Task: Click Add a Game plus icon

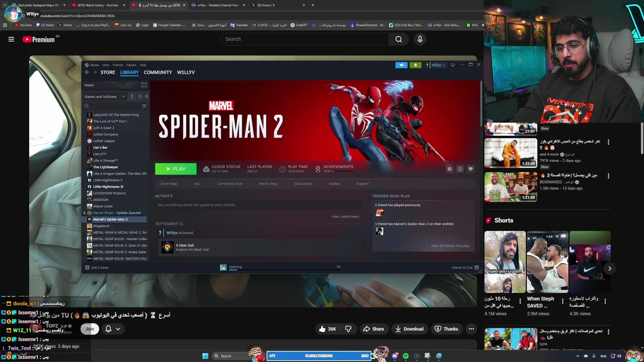Action: (87, 267)
